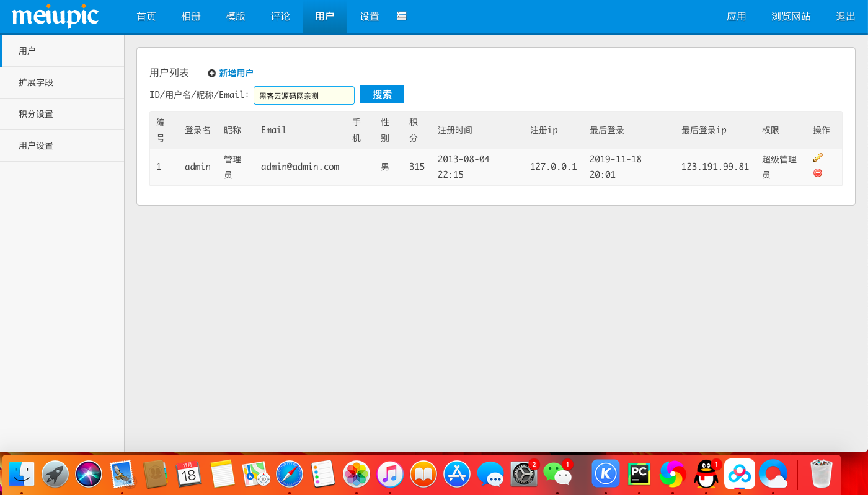Select 积分设置 in the left sidebar

(x=36, y=114)
